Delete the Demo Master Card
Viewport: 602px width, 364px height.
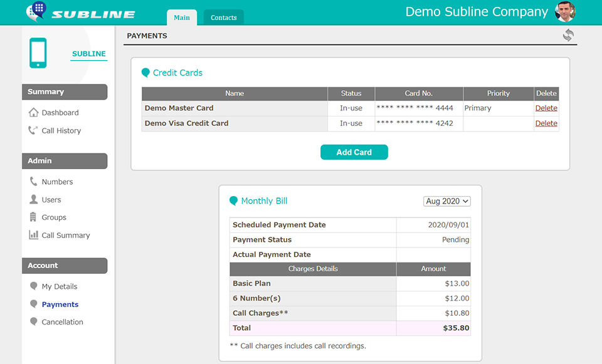coord(546,108)
